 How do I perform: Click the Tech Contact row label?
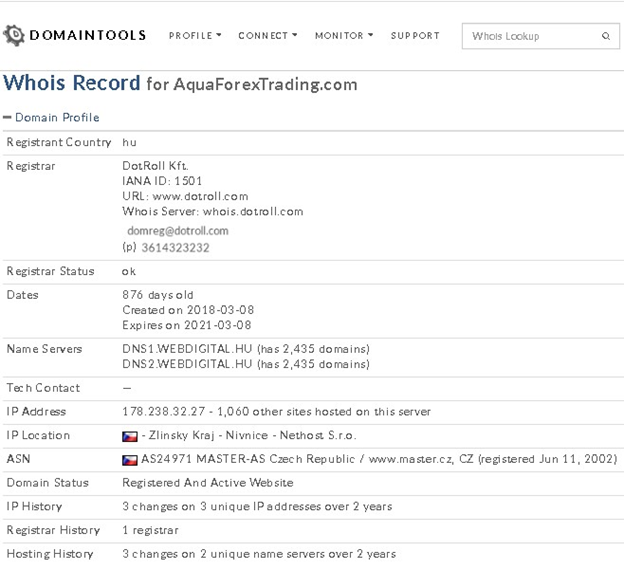click(43, 388)
